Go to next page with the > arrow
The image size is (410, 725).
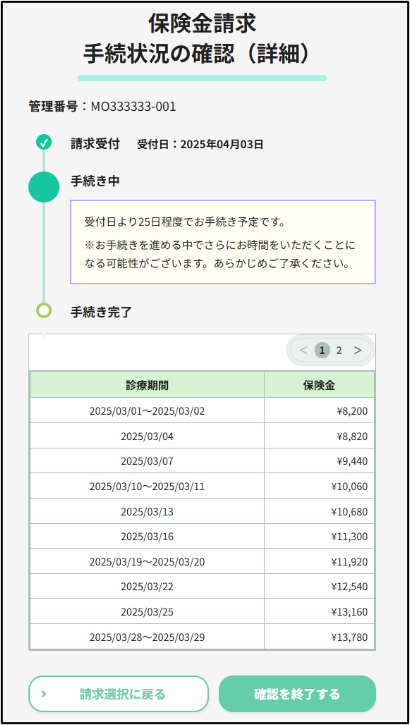click(357, 350)
